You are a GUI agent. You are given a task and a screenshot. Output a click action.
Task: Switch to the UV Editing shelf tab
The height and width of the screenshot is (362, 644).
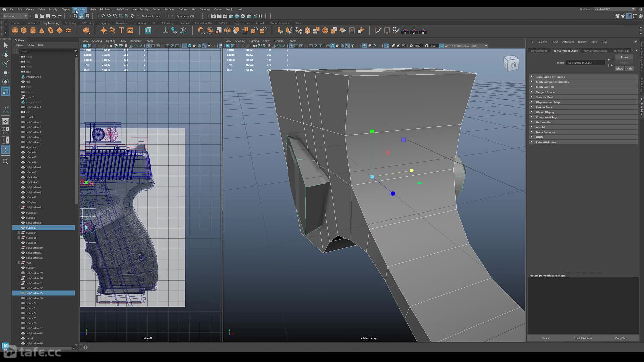[x=88, y=23]
